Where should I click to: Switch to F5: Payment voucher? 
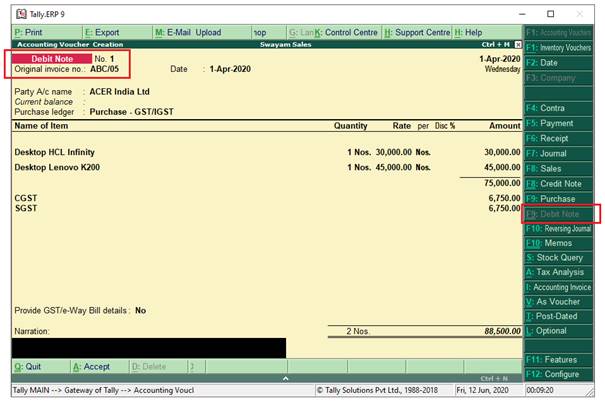point(559,123)
